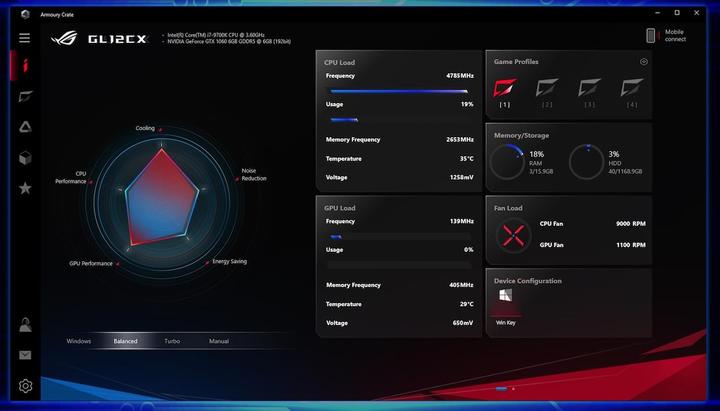The width and height of the screenshot is (720, 411).
Task: Open the cube-shaped sidebar icon
Action: point(25,158)
